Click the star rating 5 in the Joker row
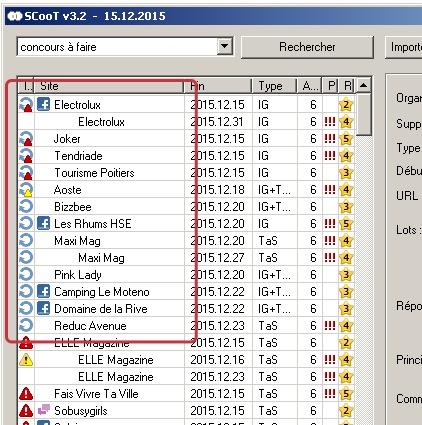This screenshot has width=422, height=425. tap(346, 139)
